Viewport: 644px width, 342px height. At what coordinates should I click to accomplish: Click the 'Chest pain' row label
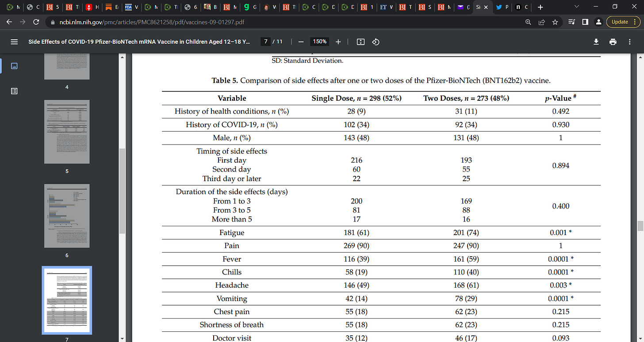click(x=232, y=312)
